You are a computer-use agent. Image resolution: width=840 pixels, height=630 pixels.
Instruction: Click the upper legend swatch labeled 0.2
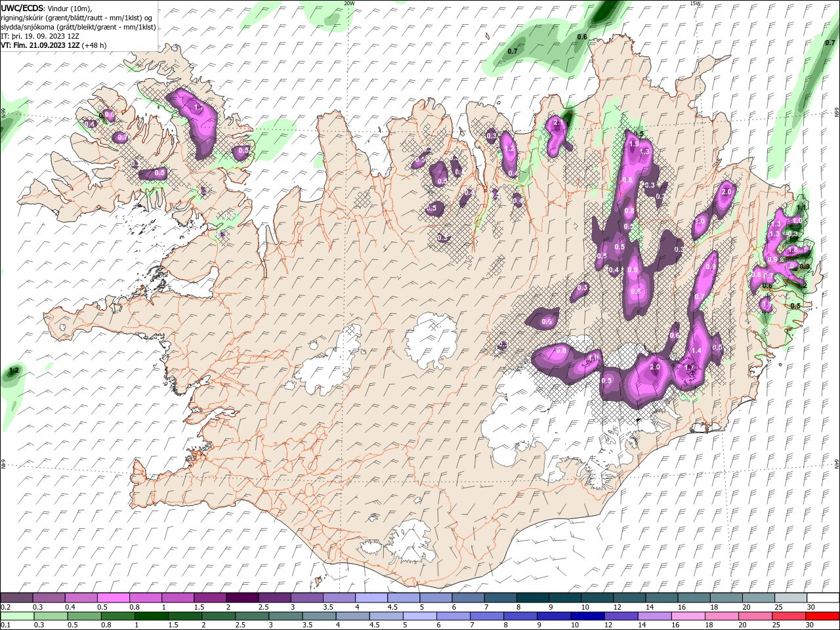(x=16, y=598)
